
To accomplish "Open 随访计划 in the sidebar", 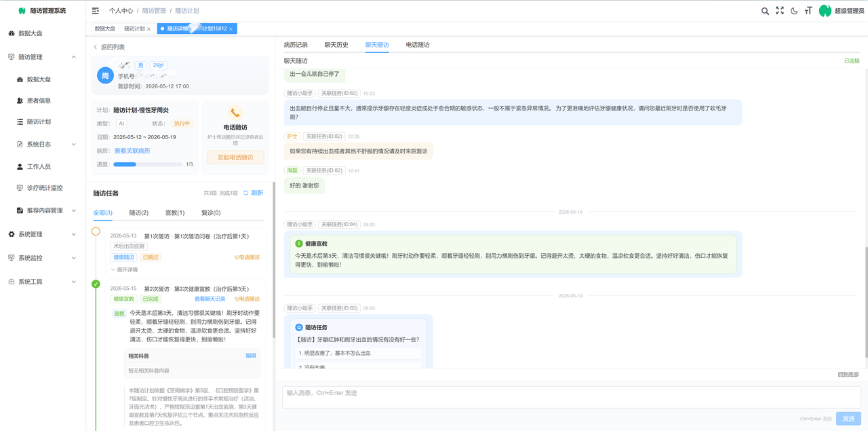I will pyautogui.click(x=39, y=122).
